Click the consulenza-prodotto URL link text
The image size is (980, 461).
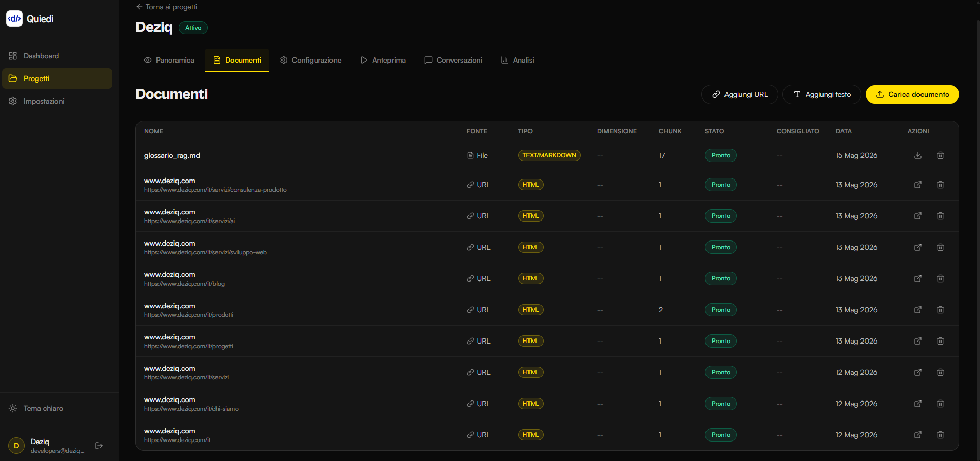pyautogui.click(x=215, y=190)
